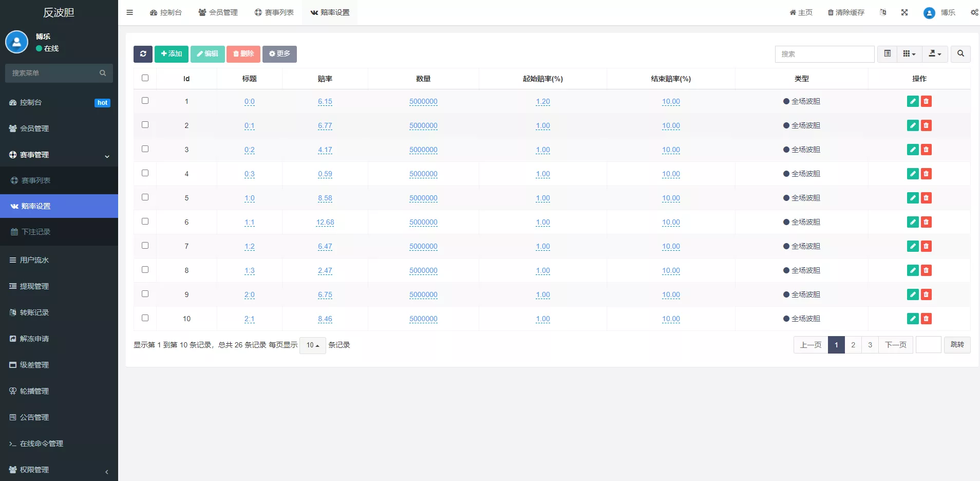This screenshot has height=481, width=980.
Task: Delete the row with title 0:3
Action: point(926,174)
